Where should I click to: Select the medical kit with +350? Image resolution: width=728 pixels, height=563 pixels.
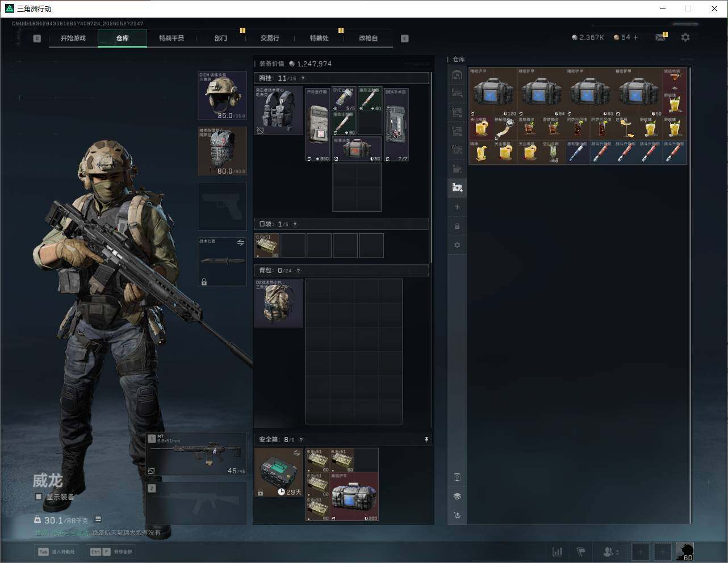[318, 125]
